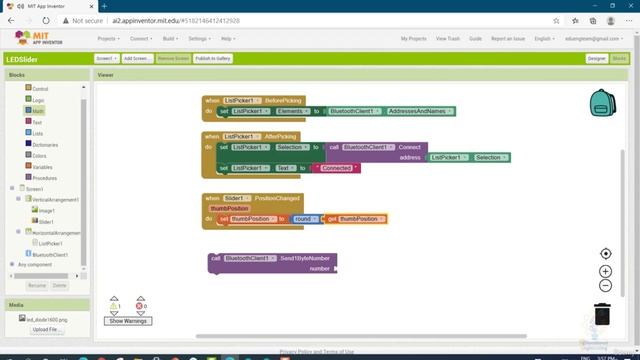
Task: Expand the Any component node
Action: [x=12, y=264]
